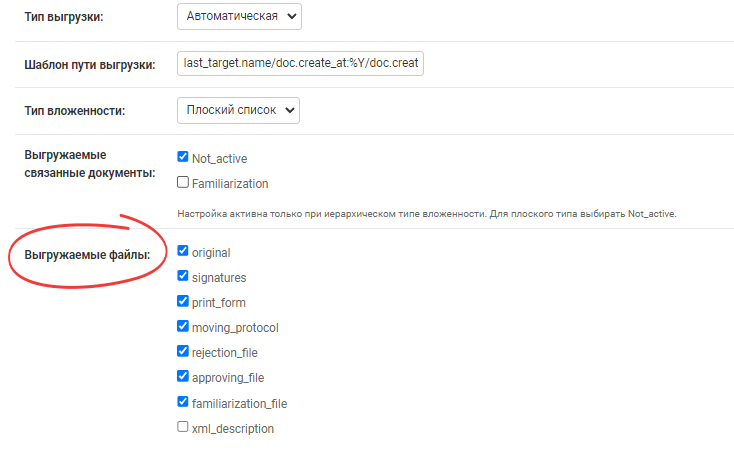Viewport: 734px width, 457px height.
Task: Click the Выгружаемые связанные документы label
Action: pos(90,164)
